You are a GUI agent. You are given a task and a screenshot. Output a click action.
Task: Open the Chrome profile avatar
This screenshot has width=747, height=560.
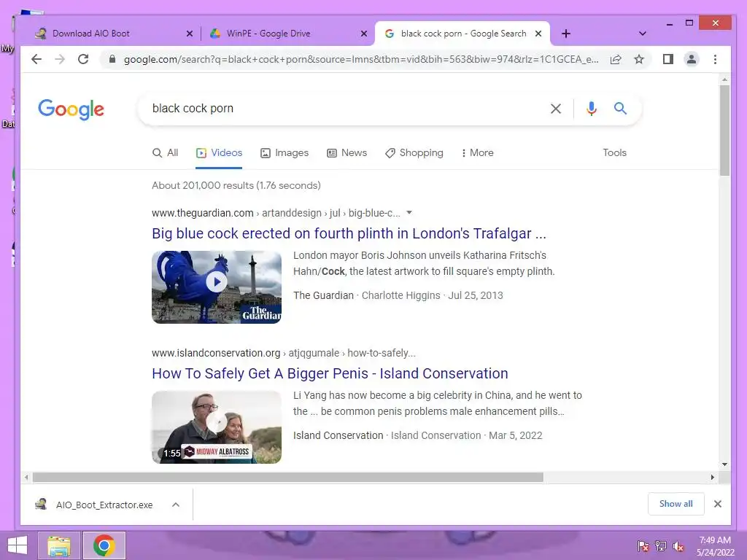(692, 59)
